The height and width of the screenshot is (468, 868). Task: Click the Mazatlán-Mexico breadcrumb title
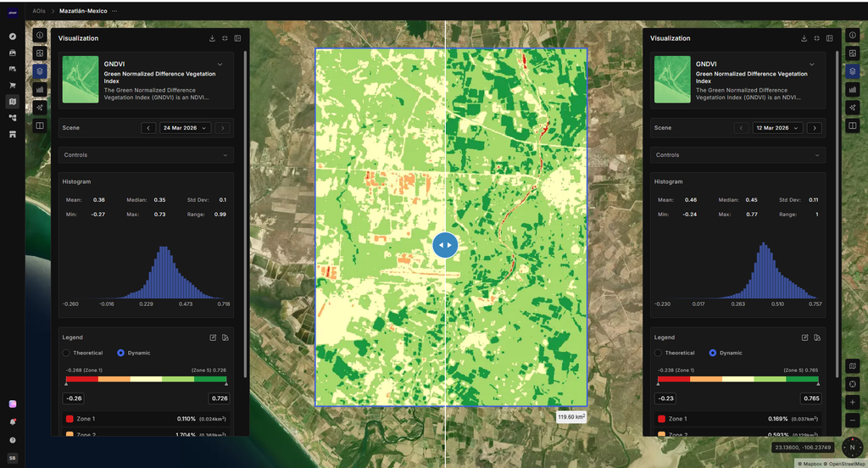83,11
